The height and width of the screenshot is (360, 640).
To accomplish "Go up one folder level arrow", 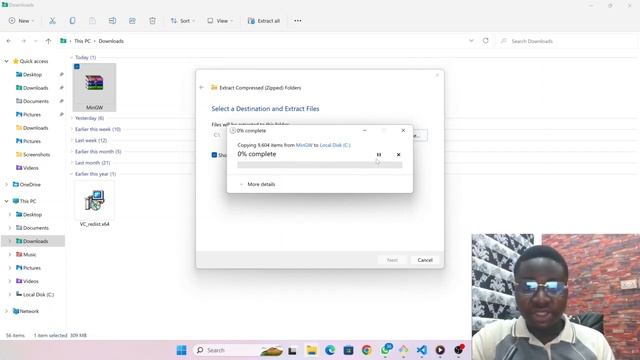I will [x=48, y=41].
